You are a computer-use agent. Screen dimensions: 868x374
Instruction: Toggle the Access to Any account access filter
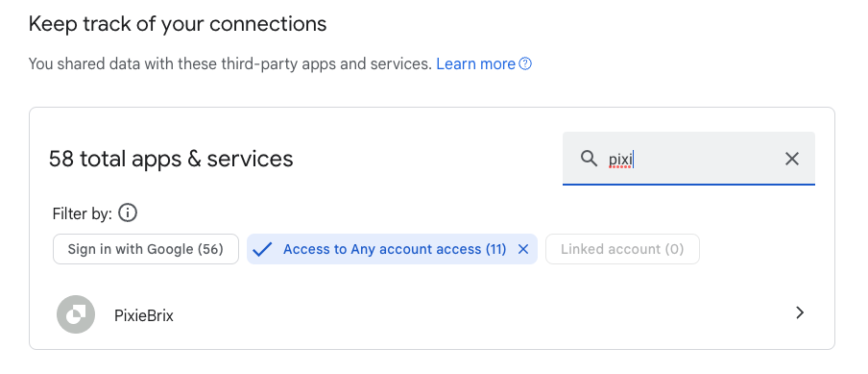pos(392,249)
